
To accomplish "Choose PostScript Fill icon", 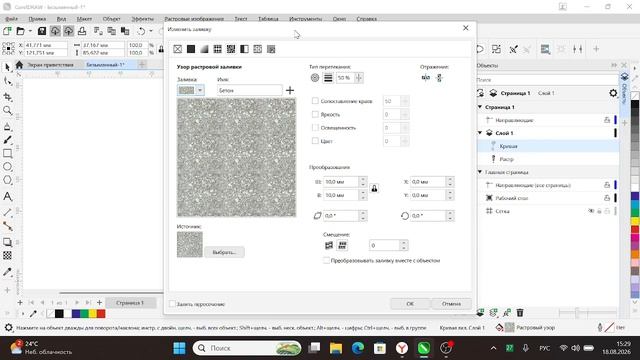I will pyautogui.click(x=271, y=49).
